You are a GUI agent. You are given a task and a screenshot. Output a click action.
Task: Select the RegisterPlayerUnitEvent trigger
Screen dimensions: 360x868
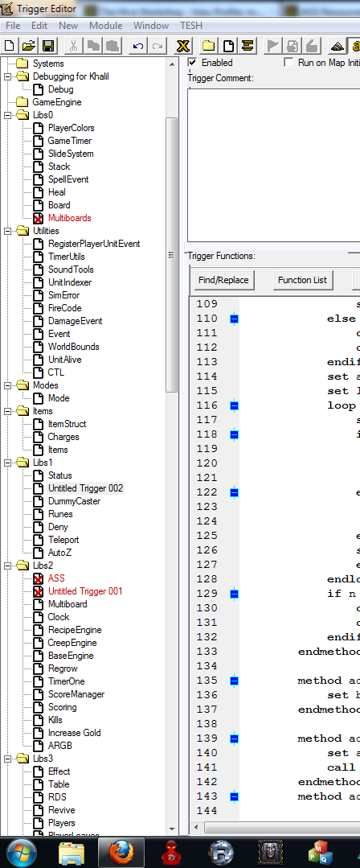click(94, 244)
